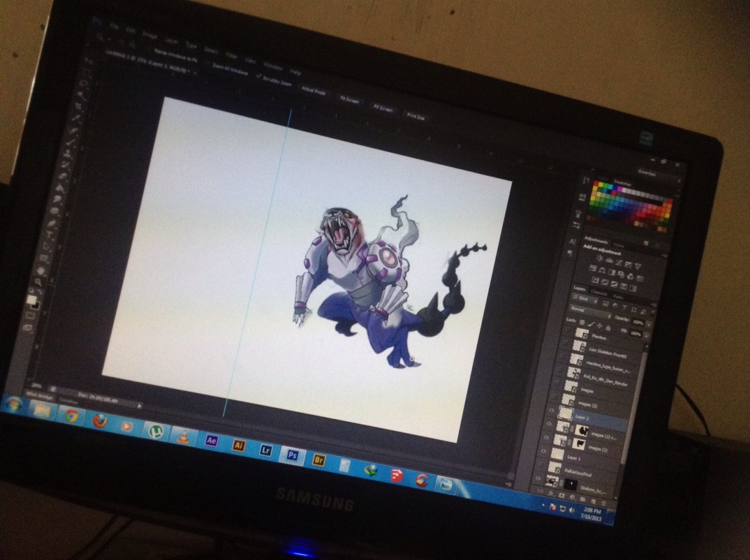Show the Mewtwo layer visibility box
The width and height of the screenshot is (750, 560).
[x=567, y=330]
